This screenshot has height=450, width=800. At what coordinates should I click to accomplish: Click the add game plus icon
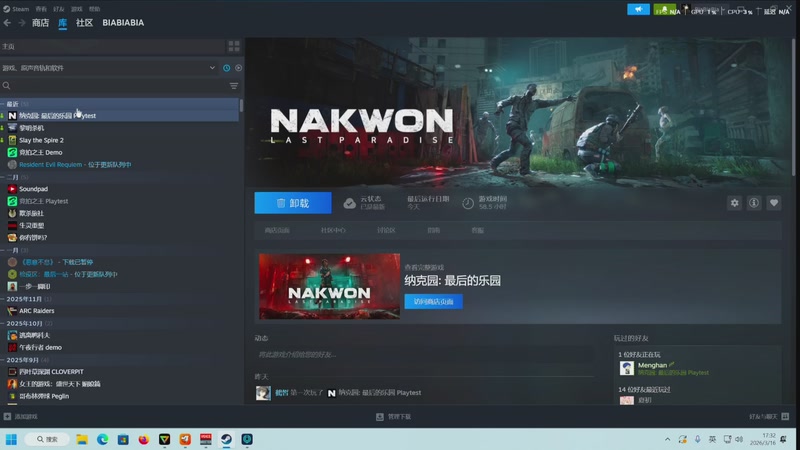7,416
